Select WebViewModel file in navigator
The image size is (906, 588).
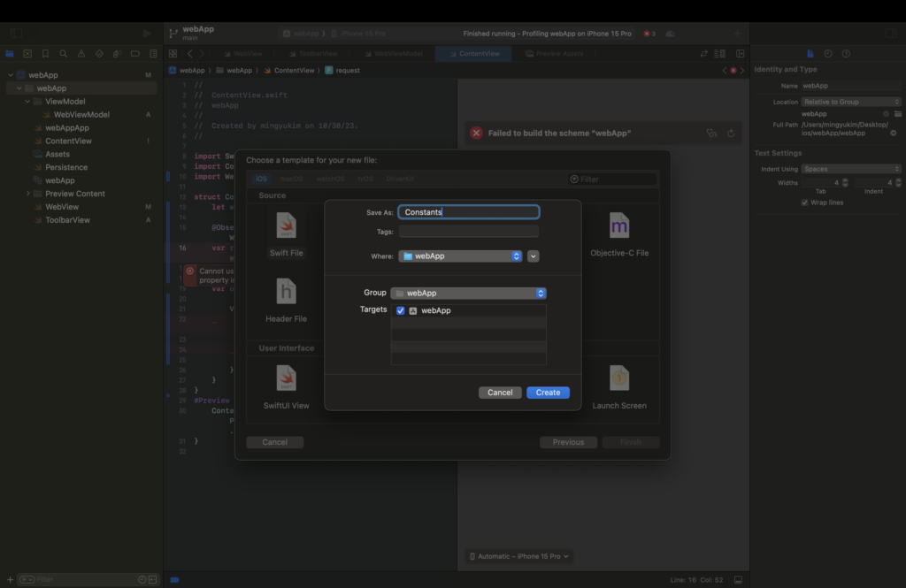point(81,115)
